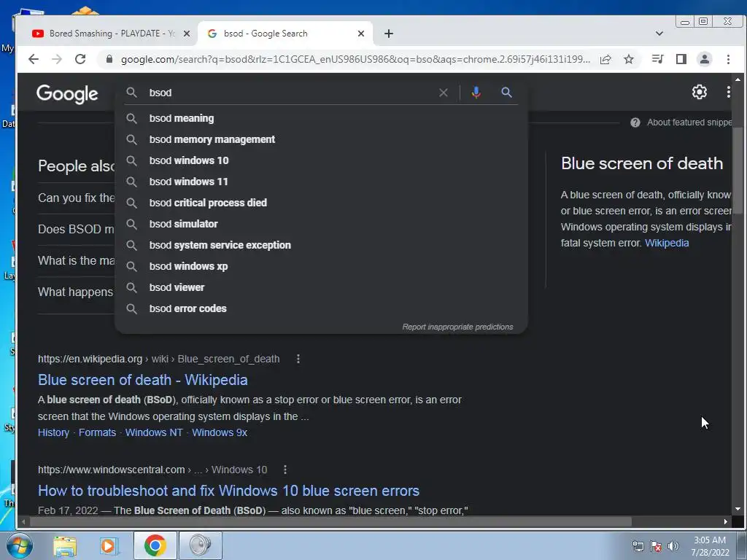Expand the 'What is the ma' question
The height and width of the screenshot is (560, 747).
point(76,260)
